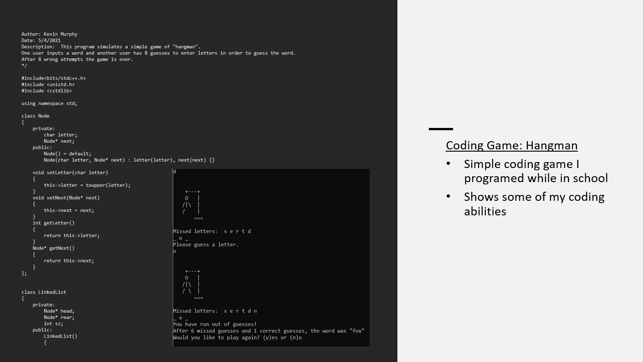Select the bullet 'Shows some of my coding abilities'

click(x=534, y=204)
